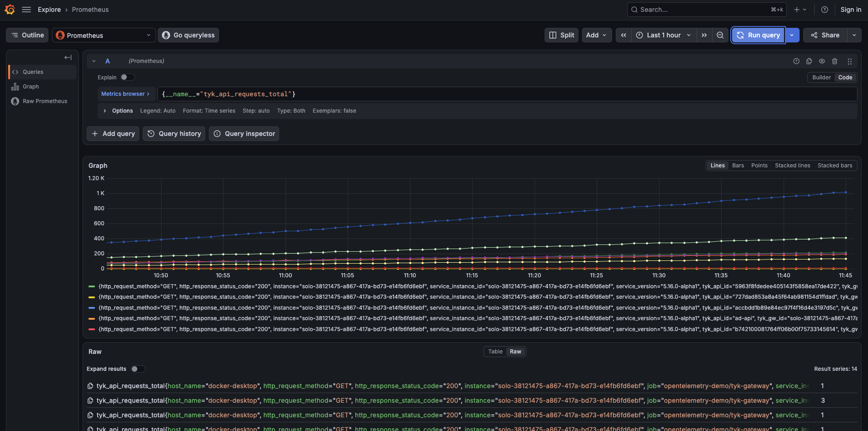
Task: Select Stacked lines graph style
Action: point(792,166)
